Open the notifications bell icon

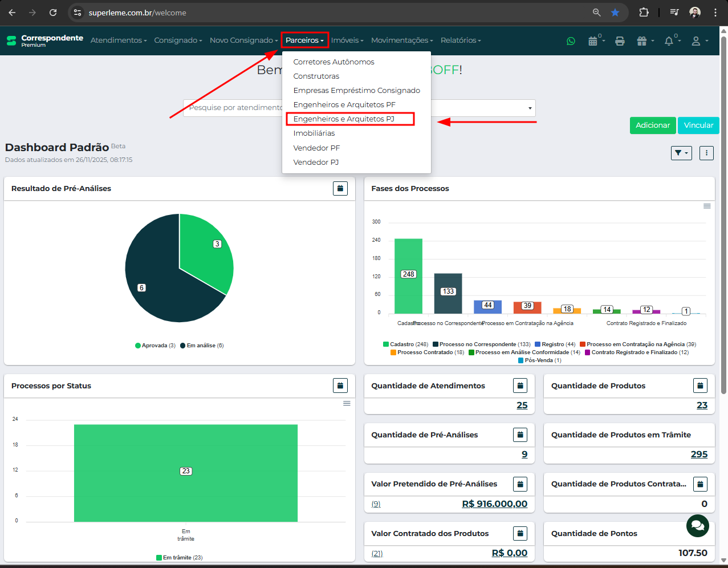point(669,41)
